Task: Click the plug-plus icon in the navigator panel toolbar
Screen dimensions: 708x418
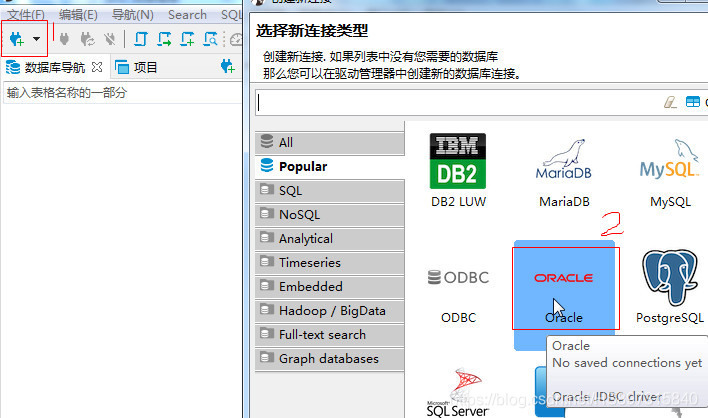Action: pos(228,67)
